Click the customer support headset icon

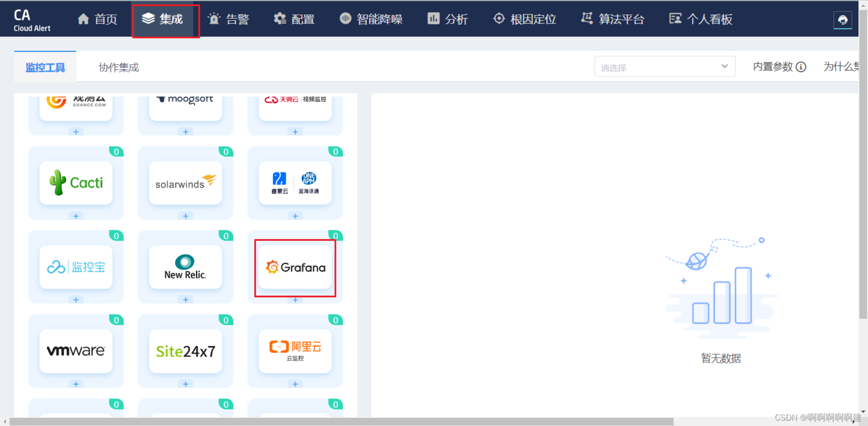pos(843,20)
